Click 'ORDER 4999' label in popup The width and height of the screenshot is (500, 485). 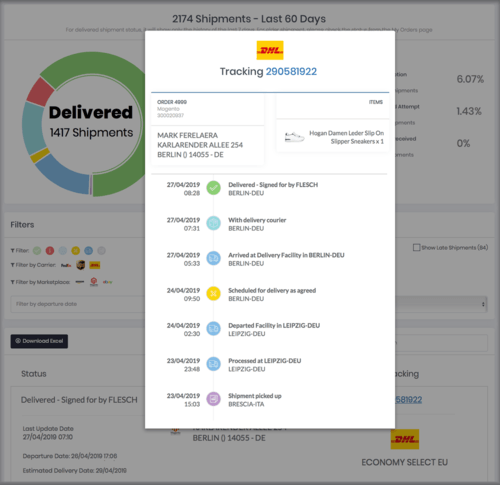coord(172,102)
